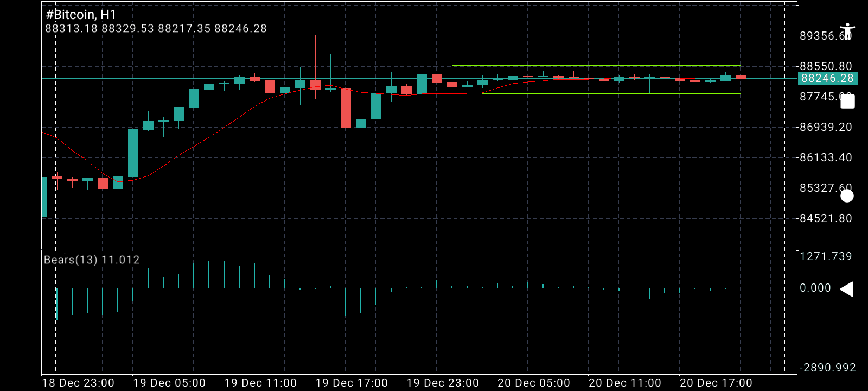Select the #Bitcoin, H1 chart title
The width and height of the screenshot is (868, 391).
pos(81,15)
